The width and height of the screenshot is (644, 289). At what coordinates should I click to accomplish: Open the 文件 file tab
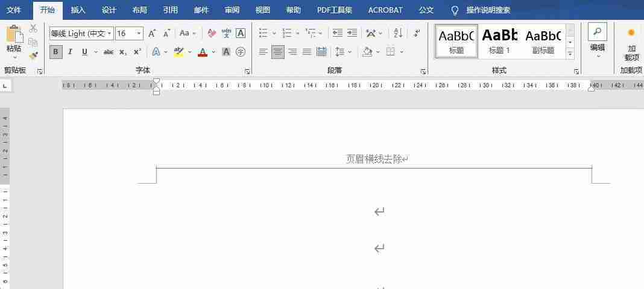(14, 10)
